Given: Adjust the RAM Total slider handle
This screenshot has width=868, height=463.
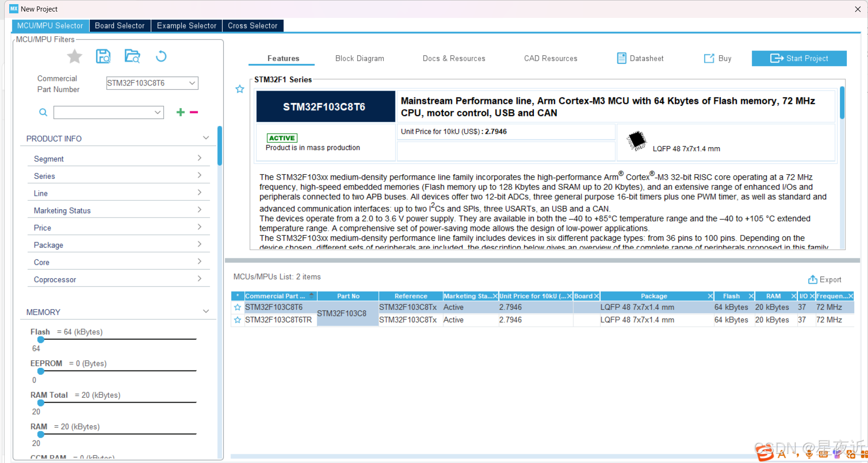Looking at the screenshot, I should point(41,403).
